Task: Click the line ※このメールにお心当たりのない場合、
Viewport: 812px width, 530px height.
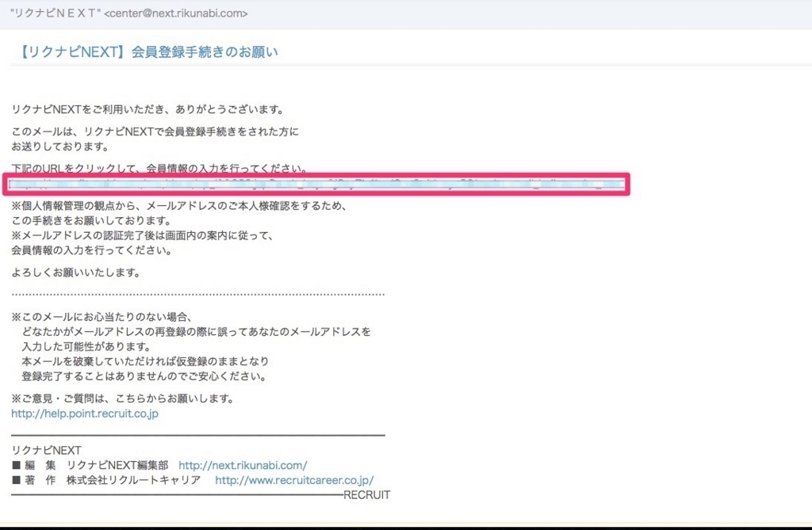Action: (102, 317)
